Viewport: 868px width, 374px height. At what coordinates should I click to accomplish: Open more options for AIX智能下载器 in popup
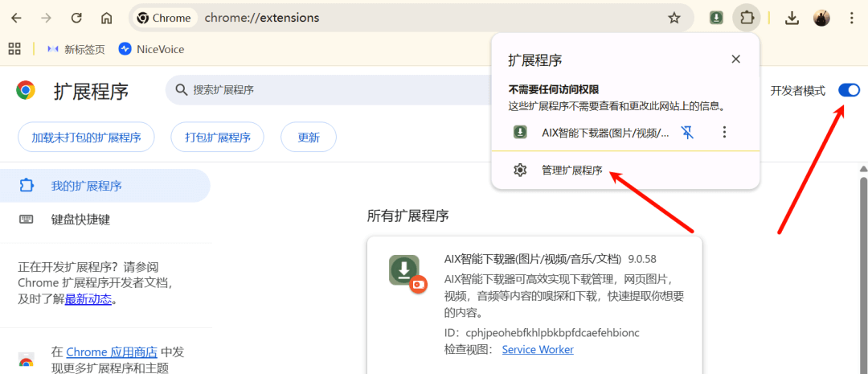(724, 132)
